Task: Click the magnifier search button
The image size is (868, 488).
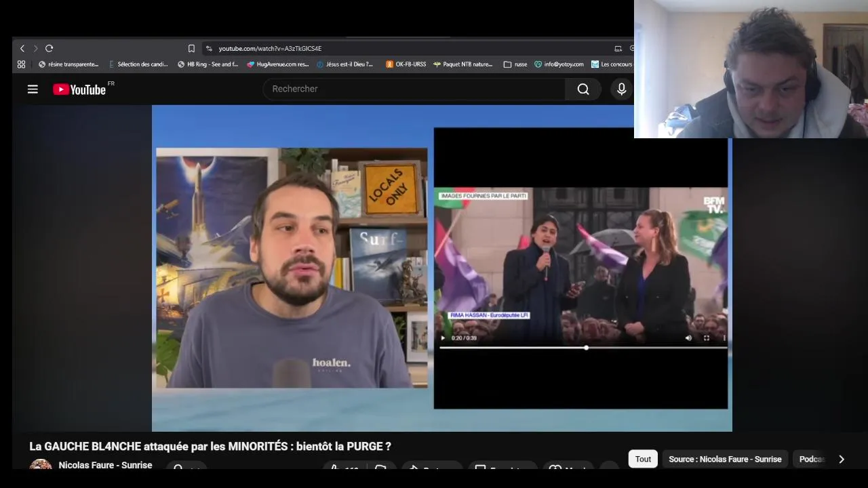Action: pyautogui.click(x=583, y=89)
